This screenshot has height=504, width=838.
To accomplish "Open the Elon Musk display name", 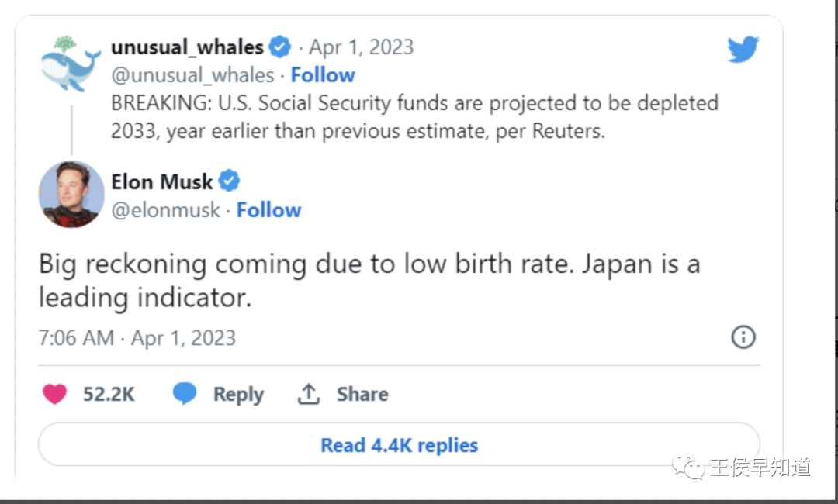I will click(162, 181).
